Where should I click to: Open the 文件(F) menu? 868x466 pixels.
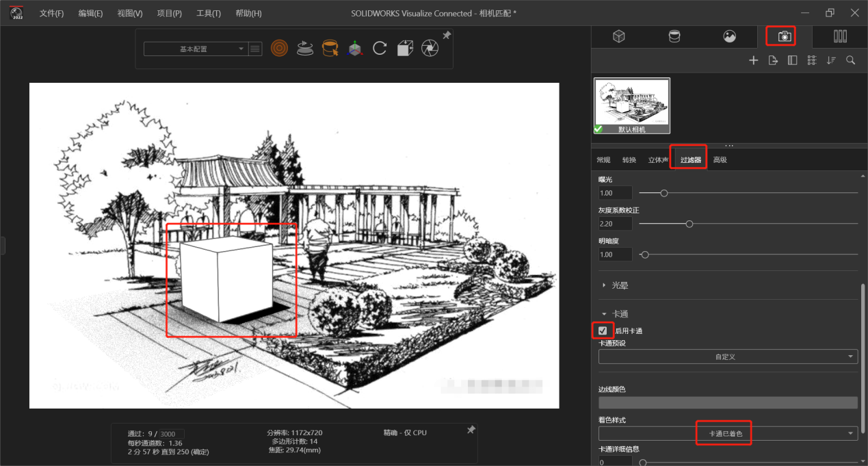(x=52, y=14)
